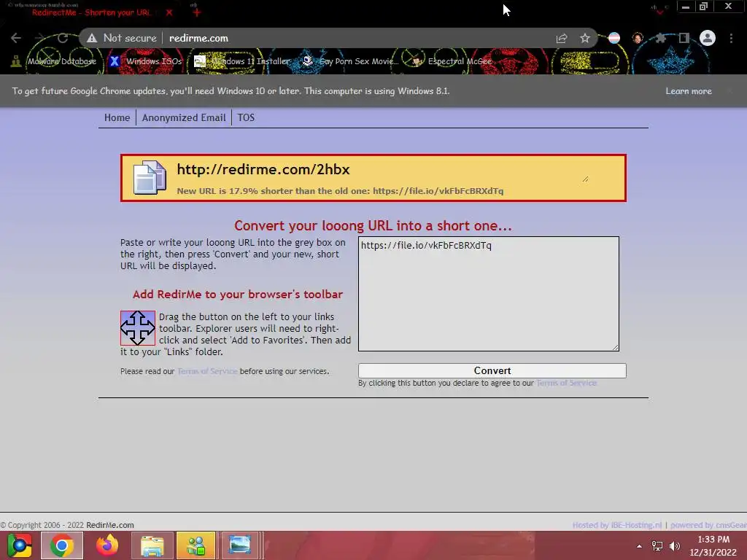Open the Hosted by IBE-Hosting.nl footer link
Image resolution: width=747 pixels, height=560 pixels.
[x=617, y=525]
